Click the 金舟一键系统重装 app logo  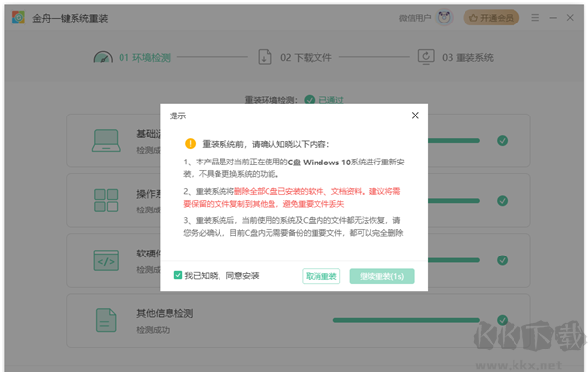point(18,18)
